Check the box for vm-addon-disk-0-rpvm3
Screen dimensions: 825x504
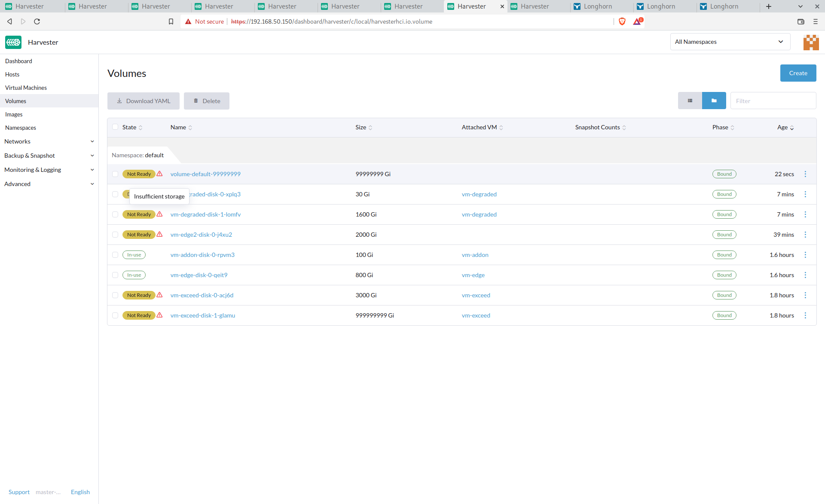click(x=115, y=255)
